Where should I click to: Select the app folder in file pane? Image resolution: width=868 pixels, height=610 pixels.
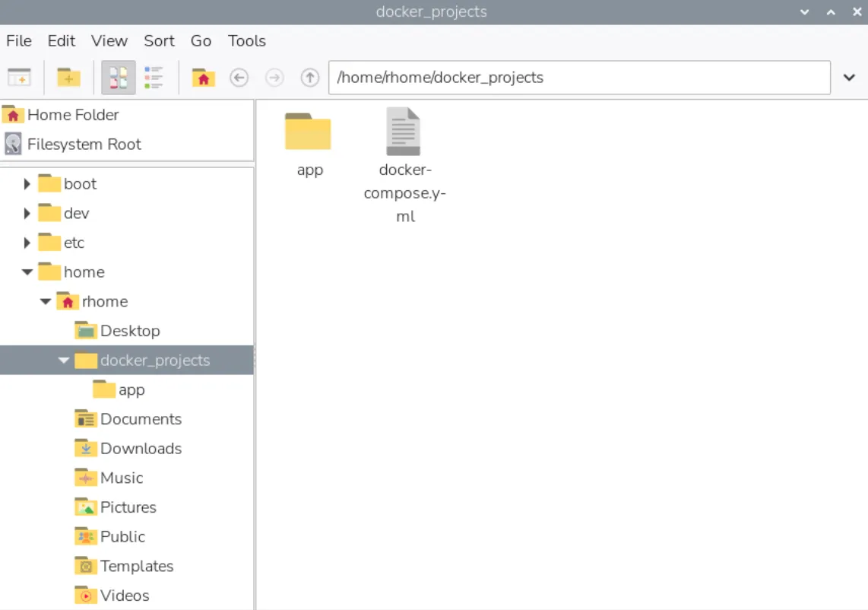(x=309, y=132)
